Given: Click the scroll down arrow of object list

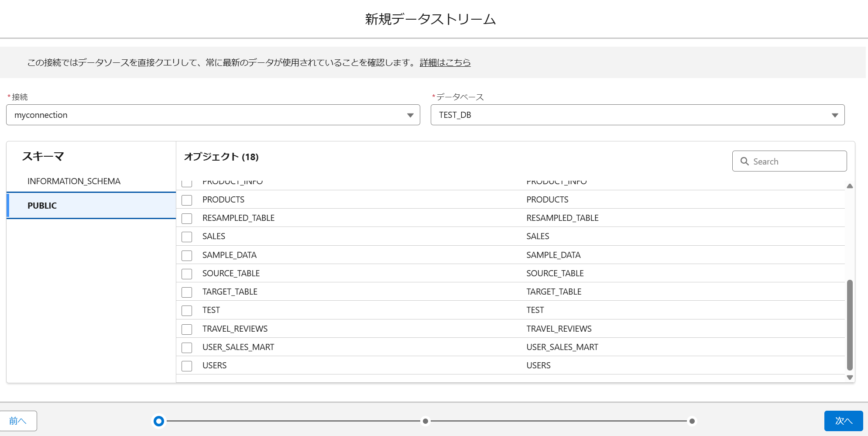Looking at the screenshot, I should 850,378.
